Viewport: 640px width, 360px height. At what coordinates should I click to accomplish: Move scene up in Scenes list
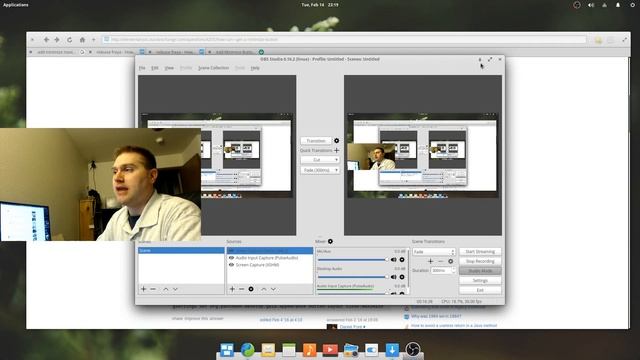(166, 289)
